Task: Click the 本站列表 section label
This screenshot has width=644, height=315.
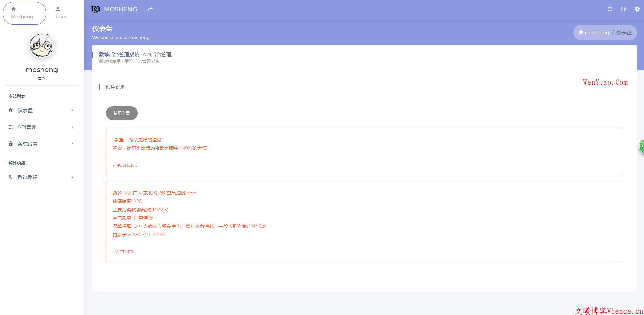Action: pyautogui.click(x=17, y=96)
